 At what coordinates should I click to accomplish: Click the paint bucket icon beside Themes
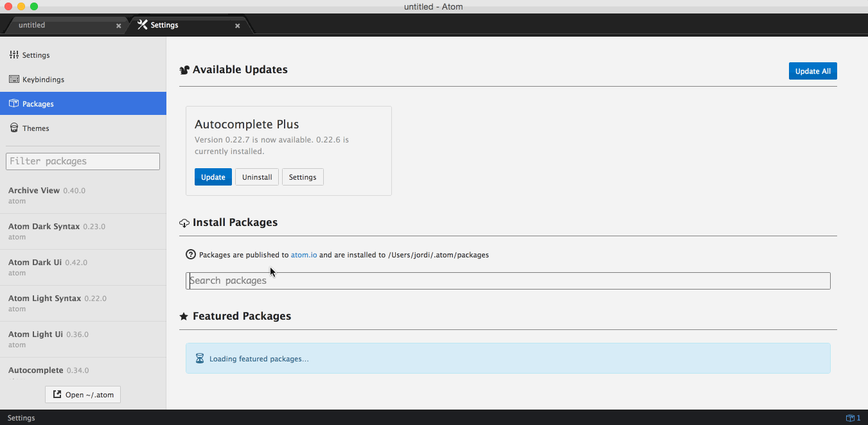click(14, 128)
